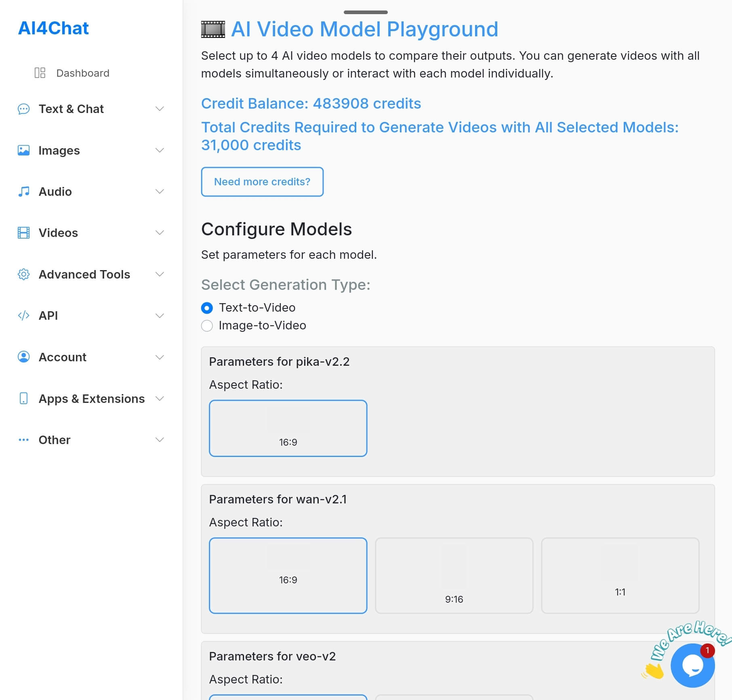Viewport: 732px width, 700px height.
Task: Click the red notification badge on chat
Action: (707, 650)
